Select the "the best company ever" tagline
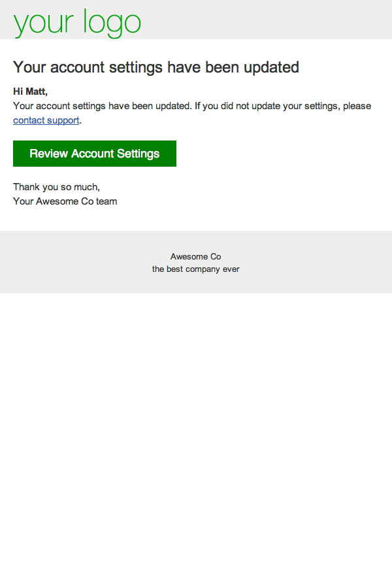The image size is (392, 568). coord(195,269)
